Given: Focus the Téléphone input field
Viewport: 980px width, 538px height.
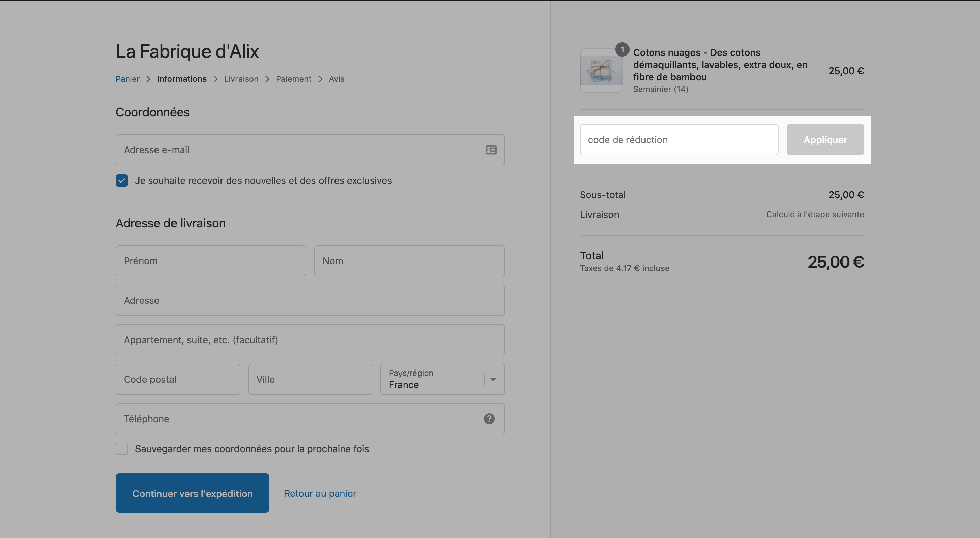Looking at the screenshot, I should [x=310, y=419].
